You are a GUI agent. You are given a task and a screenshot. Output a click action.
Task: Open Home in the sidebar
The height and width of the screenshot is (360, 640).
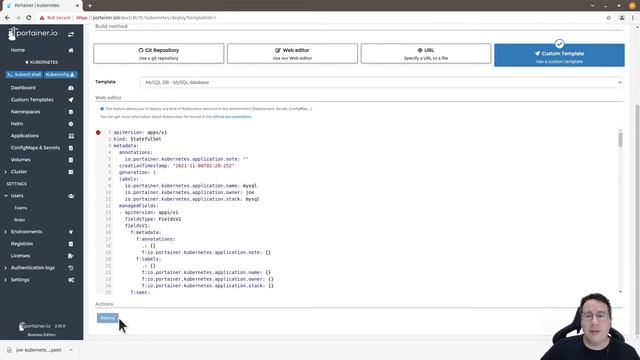pos(18,50)
